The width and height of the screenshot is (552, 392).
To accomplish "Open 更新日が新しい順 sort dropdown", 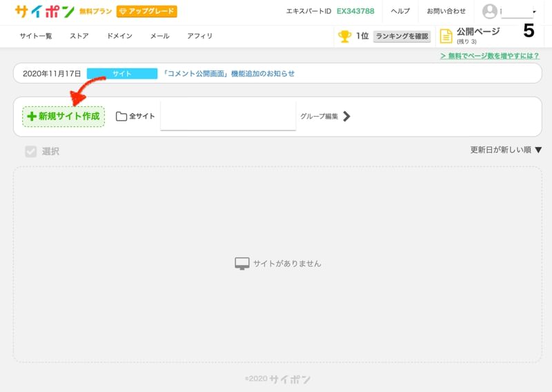I will pyautogui.click(x=506, y=150).
